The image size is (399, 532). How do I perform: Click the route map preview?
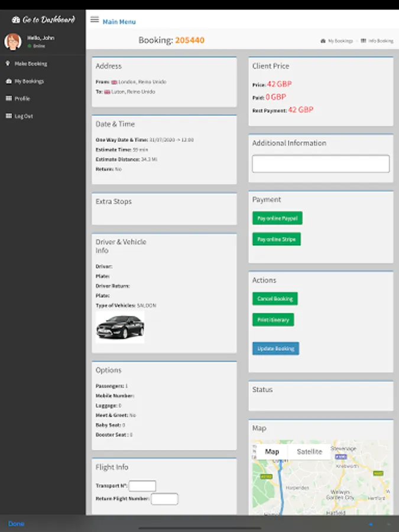coord(320,478)
